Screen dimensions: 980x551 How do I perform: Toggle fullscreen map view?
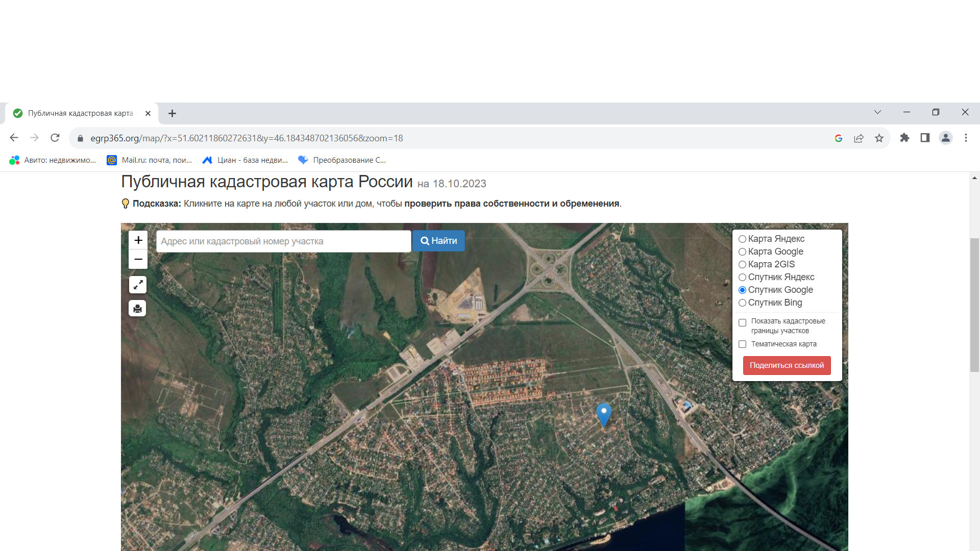(138, 285)
